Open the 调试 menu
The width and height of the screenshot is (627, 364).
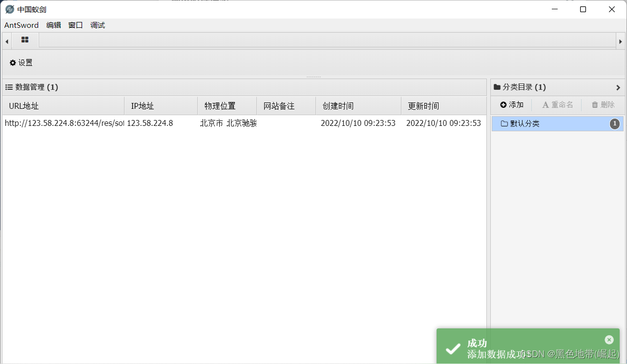point(97,25)
